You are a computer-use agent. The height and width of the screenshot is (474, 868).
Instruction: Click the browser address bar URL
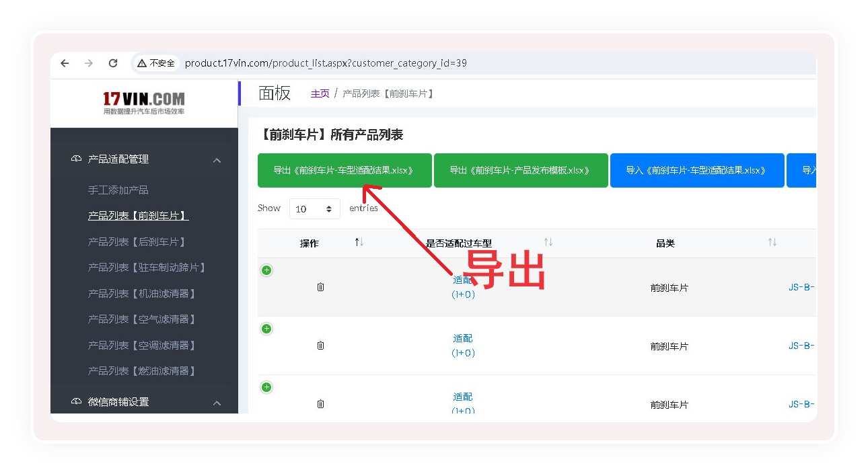(326, 63)
